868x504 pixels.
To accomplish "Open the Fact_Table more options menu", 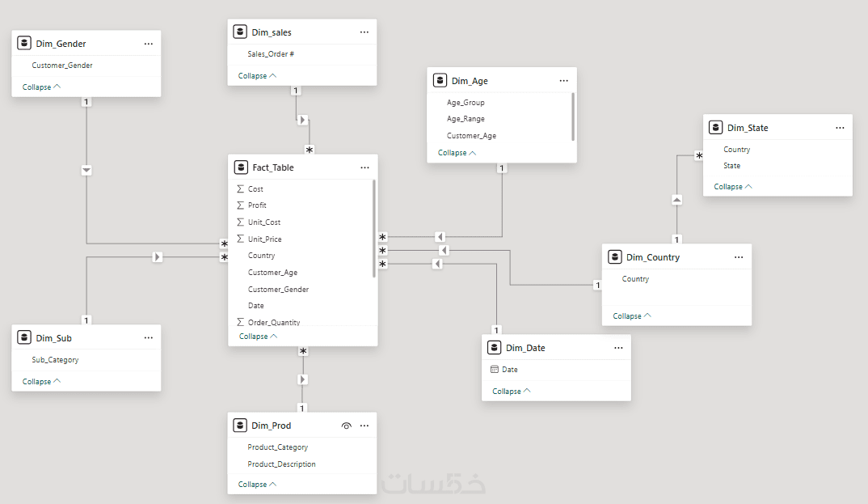I will pos(364,167).
